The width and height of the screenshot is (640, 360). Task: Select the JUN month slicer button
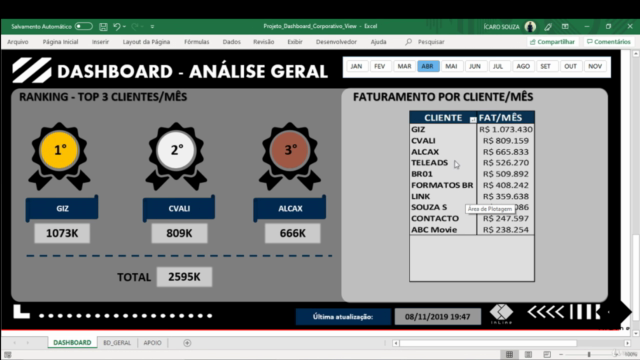475,66
